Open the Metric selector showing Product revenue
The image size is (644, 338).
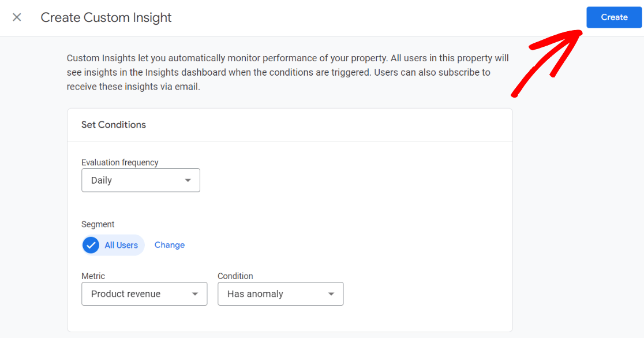(144, 294)
